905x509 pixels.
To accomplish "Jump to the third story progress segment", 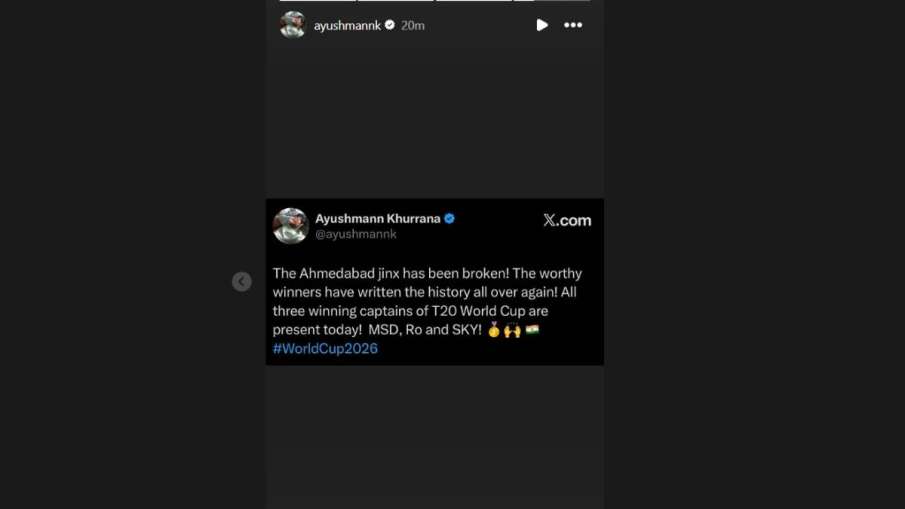I will (x=473, y=1).
